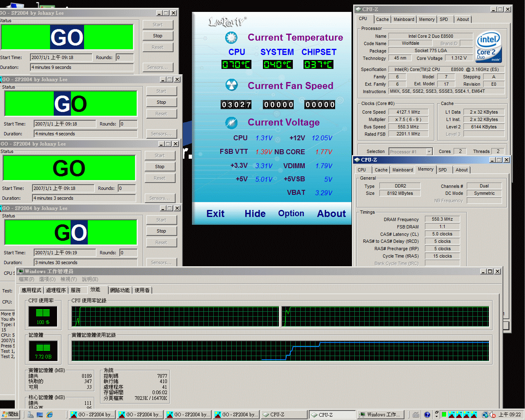Image resolution: width=525 pixels, height=420 pixels.
Task: Switch to 網路功能 tab in Task Manager
Action: [x=120, y=290]
